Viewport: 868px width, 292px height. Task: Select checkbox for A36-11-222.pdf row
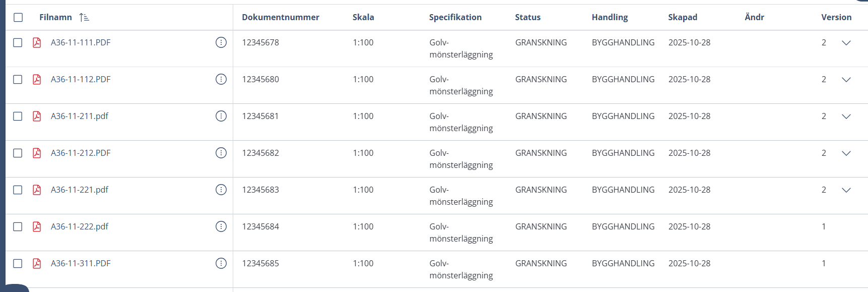point(18,226)
